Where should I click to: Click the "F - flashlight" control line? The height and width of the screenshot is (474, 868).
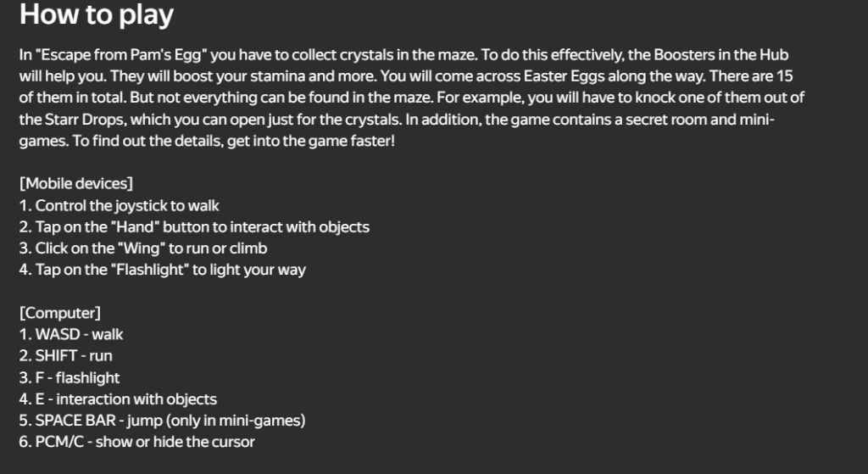point(70,377)
